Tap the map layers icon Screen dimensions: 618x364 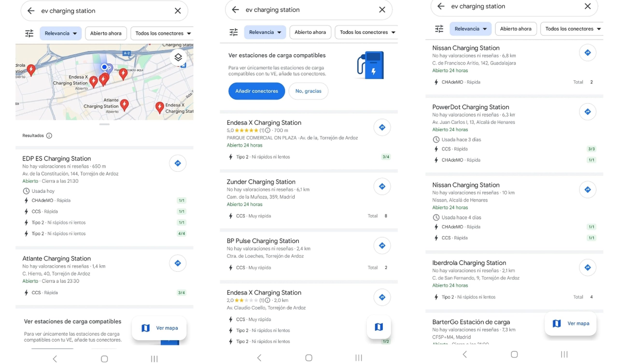[178, 57]
